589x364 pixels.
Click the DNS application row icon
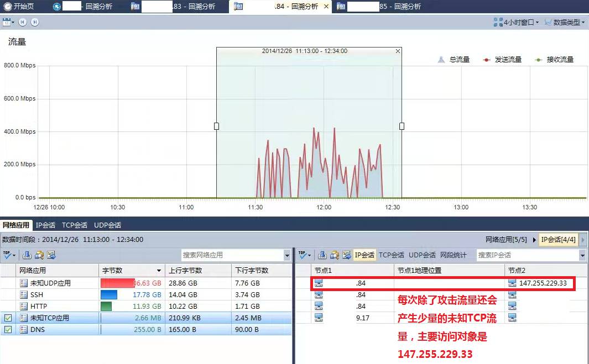tap(24, 329)
